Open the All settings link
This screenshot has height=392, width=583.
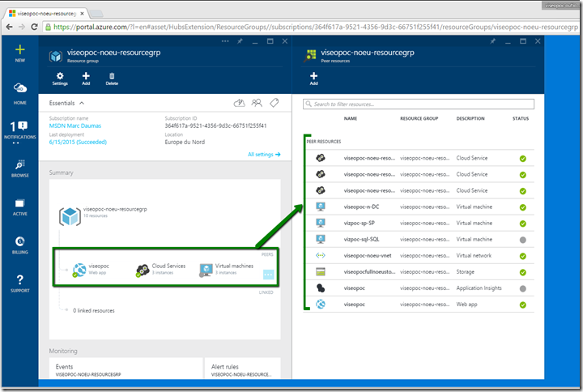(x=264, y=155)
